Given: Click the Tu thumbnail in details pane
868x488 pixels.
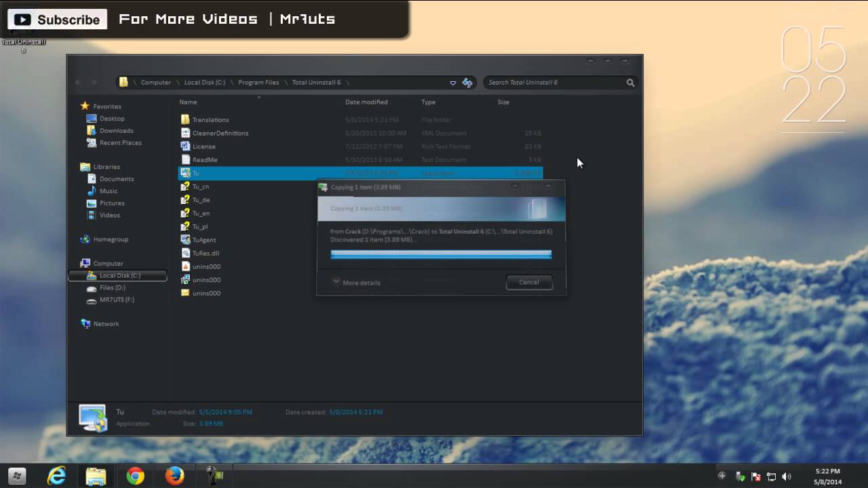Looking at the screenshot, I should [92, 418].
